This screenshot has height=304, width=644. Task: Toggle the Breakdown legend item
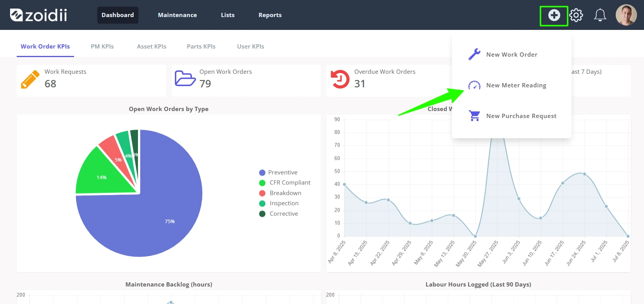click(280, 193)
